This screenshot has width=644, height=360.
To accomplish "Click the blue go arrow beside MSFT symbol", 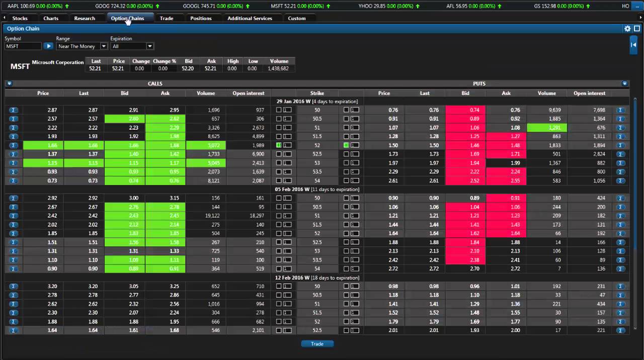I will tap(48, 46).
